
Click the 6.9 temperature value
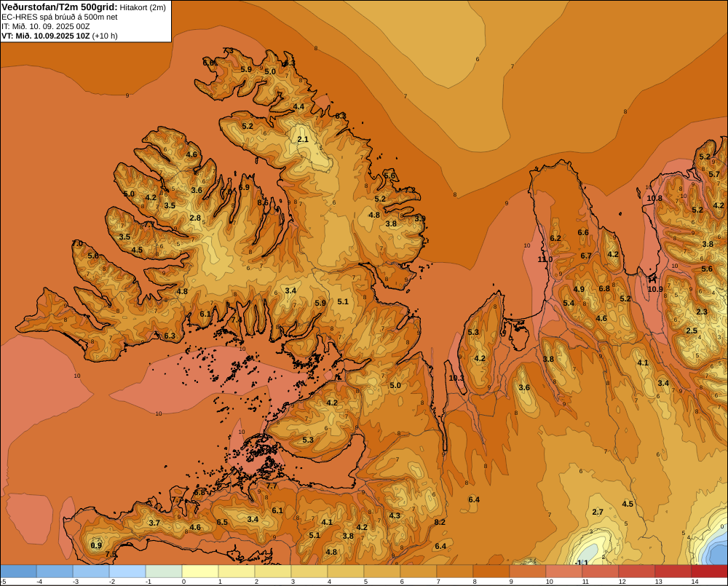(x=244, y=187)
